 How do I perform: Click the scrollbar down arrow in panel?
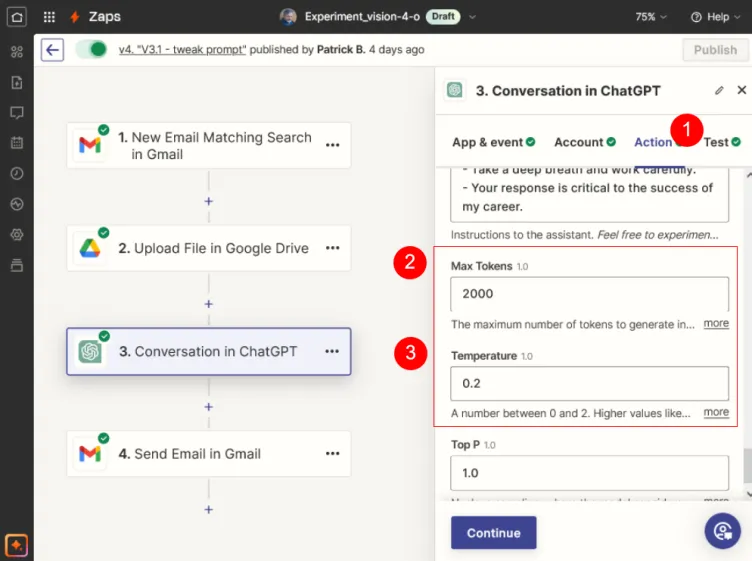749,494
